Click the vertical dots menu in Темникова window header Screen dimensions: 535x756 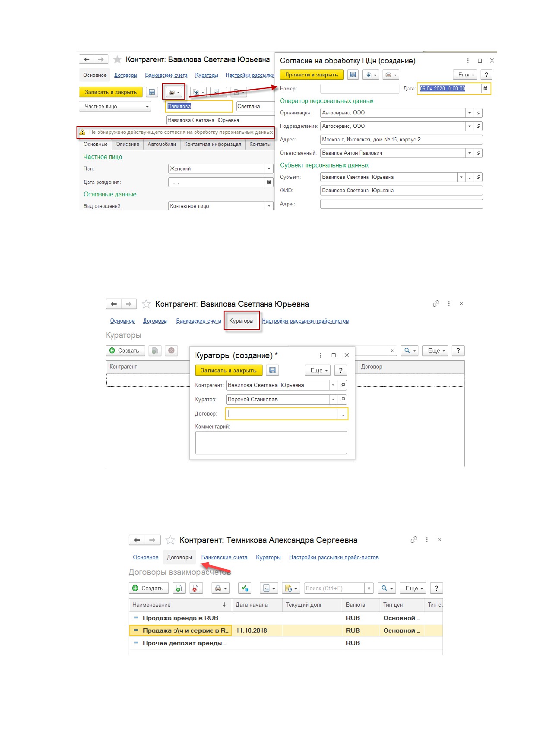point(427,540)
